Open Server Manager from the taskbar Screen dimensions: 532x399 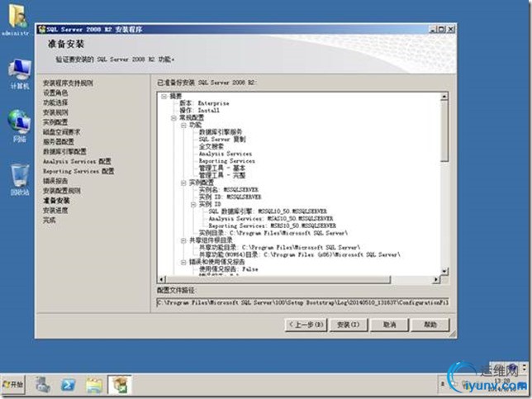[43, 385]
